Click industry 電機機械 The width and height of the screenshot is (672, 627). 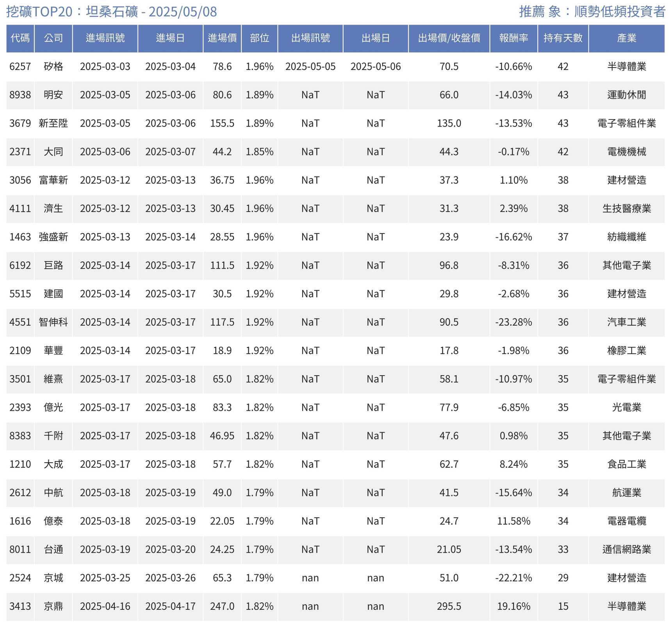point(627,152)
